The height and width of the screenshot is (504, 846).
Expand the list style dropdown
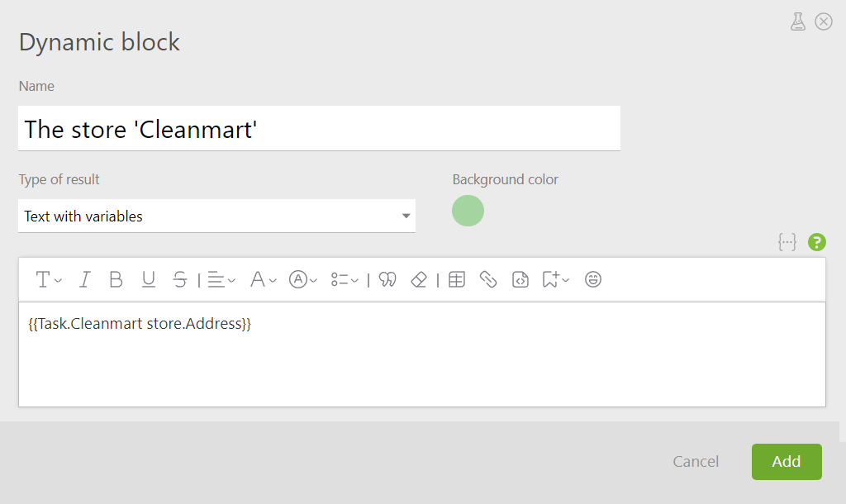tap(345, 279)
